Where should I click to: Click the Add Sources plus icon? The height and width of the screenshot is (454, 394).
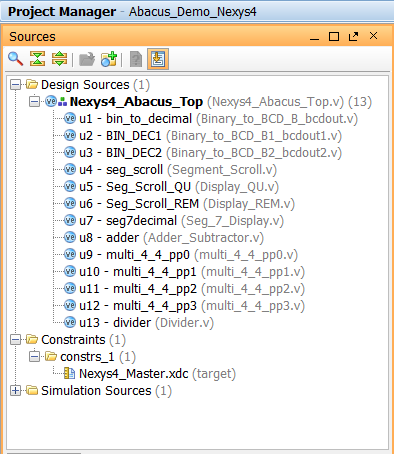[109, 59]
